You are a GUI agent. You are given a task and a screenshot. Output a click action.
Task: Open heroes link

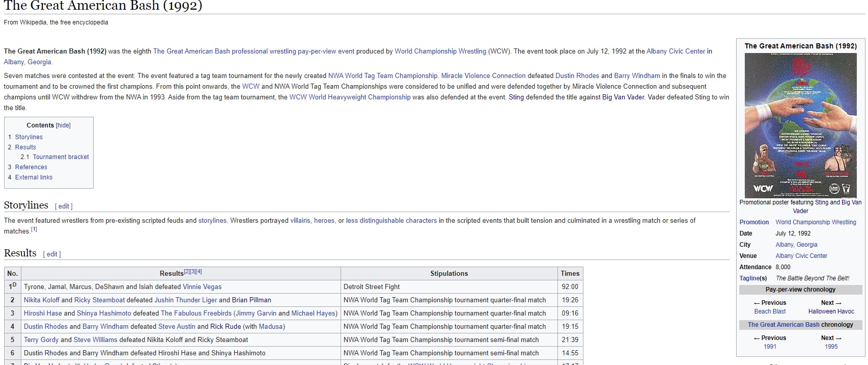tap(324, 221)
